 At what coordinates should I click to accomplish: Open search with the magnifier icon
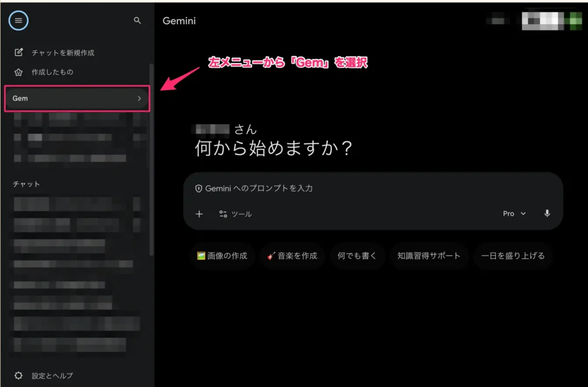coord(137,21)
